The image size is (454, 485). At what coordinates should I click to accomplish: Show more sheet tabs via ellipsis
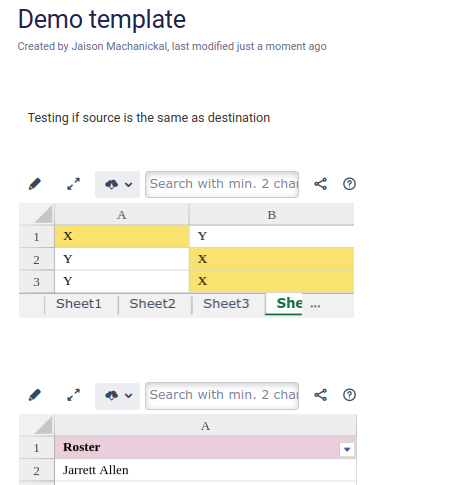[315, 305]
